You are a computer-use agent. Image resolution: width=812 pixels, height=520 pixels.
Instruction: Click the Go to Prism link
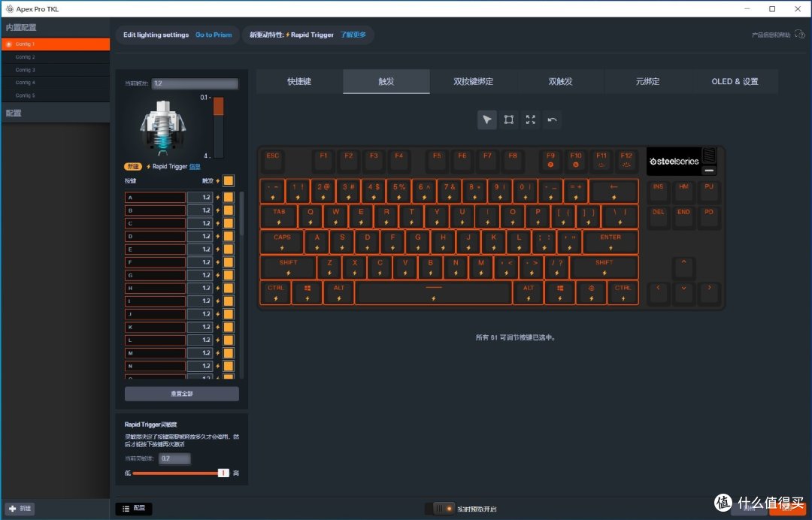(213, 35)
